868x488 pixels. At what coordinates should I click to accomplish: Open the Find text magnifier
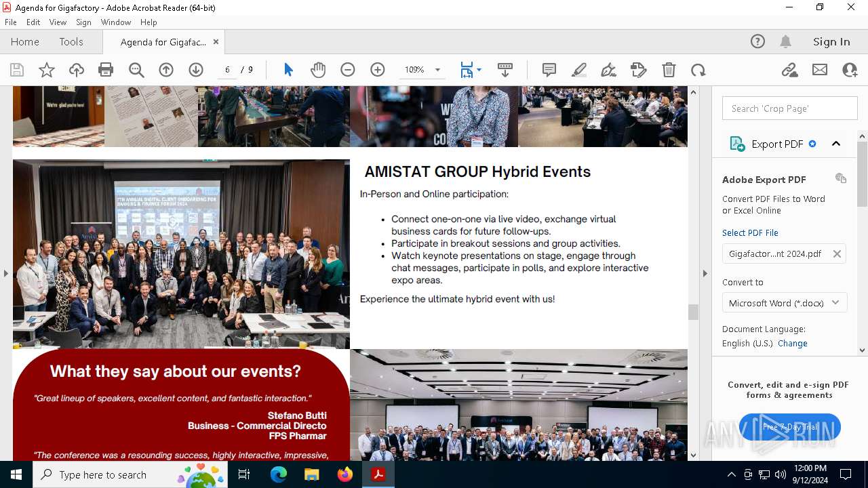(136, 70)
